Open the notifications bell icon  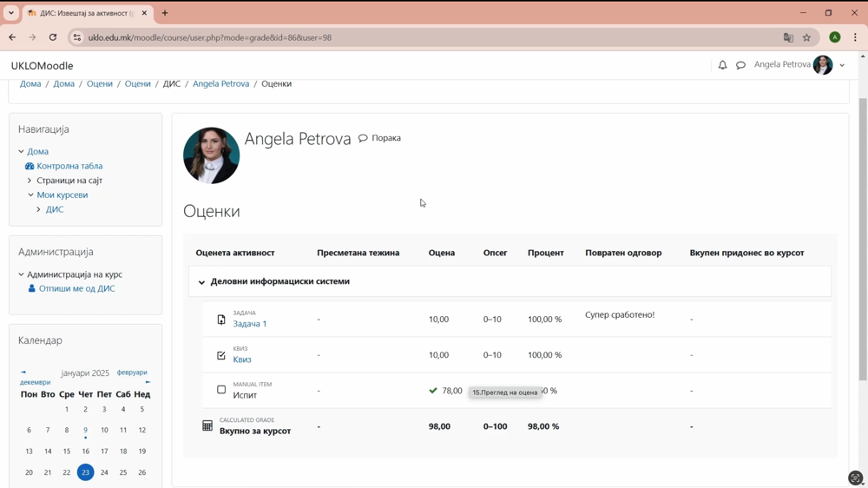pyautogui.click(x=722, y=65)
